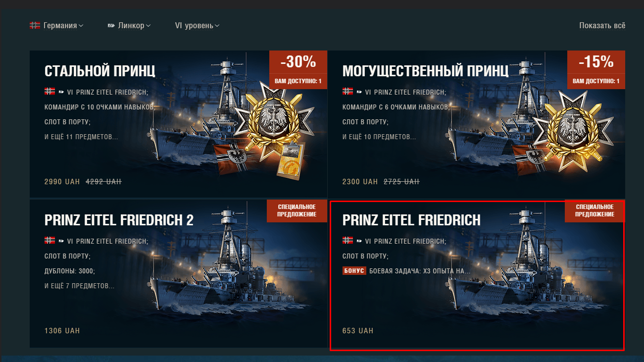Viewport: 644px width, 362px height.
Task: Open the Могущественный принц bundle title
Action: (x=425, y=71)
